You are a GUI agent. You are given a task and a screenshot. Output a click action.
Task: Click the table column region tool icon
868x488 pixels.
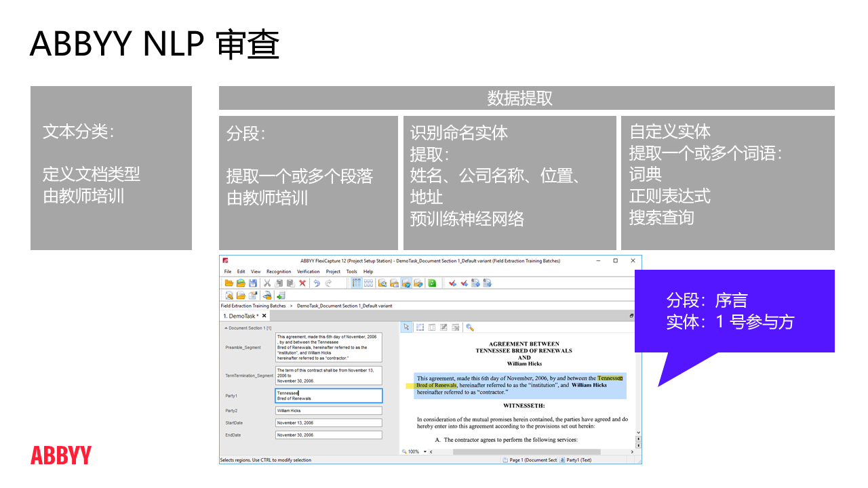432,327
